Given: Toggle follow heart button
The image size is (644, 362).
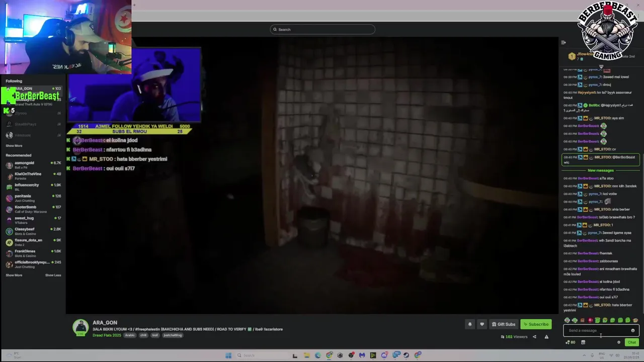Looking at the screenshot, I should pos(482,324).
